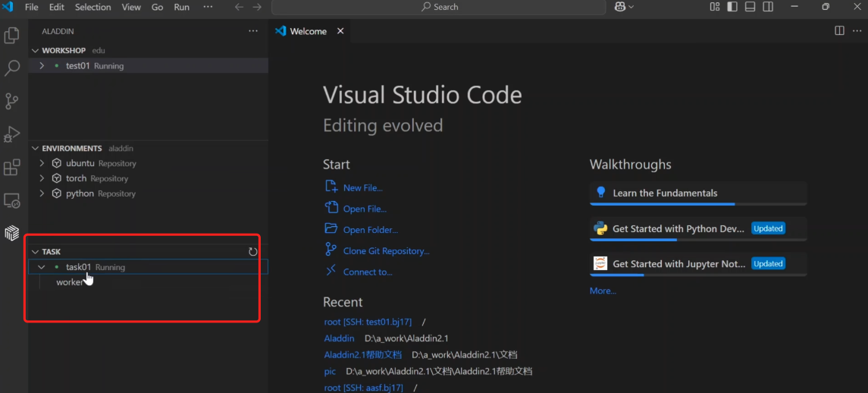Image resolution: width=868 pixels, height=393 pixels.
Task: Go back with the left arrow
Action: click(x=239, y=7)
